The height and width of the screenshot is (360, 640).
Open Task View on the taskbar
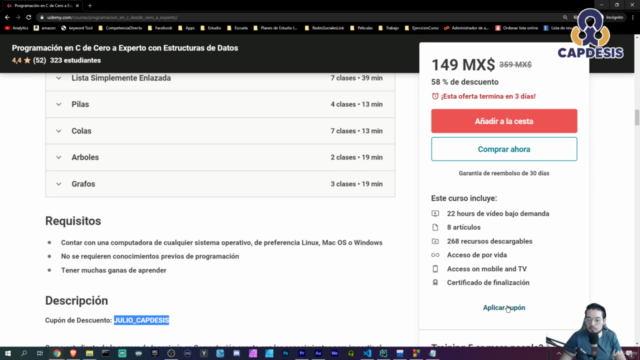tap(40, 353)
